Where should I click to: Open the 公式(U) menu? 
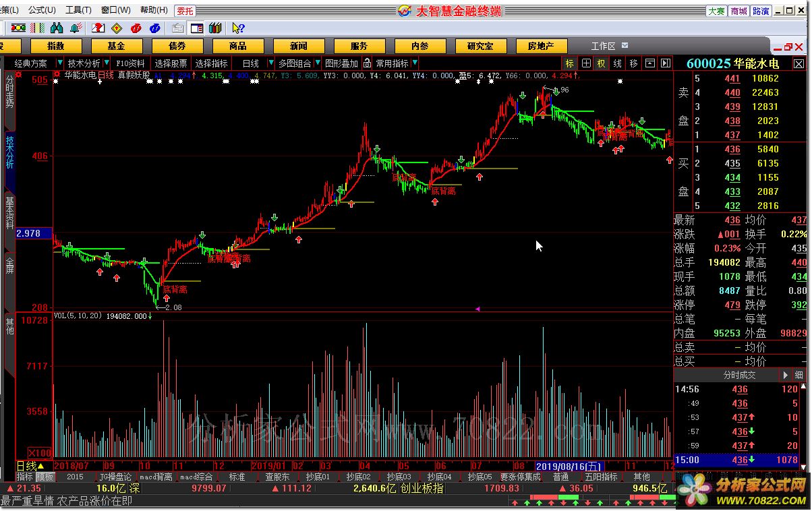pos(42,10)
